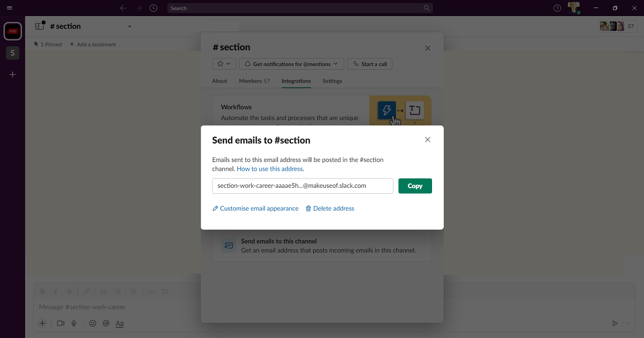Click the plus icon to attach files
The image size is (644, 338).
[42, 323]
